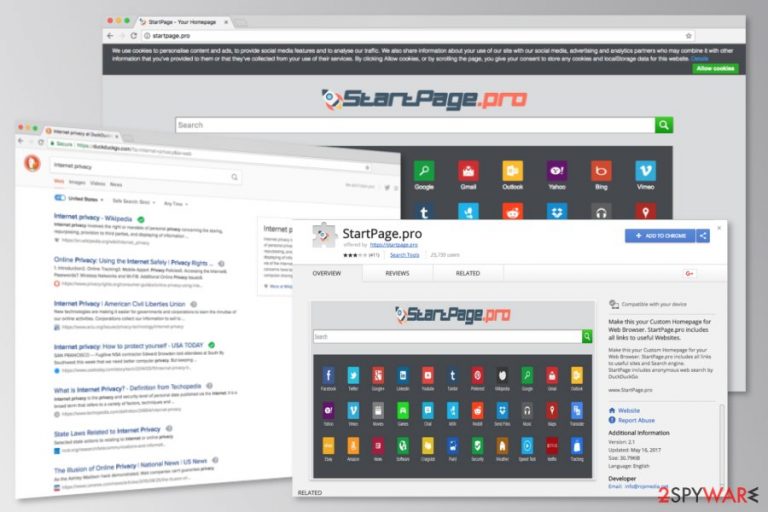Viewport: 768px width, 512px height.
Task: Select the Images tab in DuckDuckGo
Action: [x=77, y=182]
